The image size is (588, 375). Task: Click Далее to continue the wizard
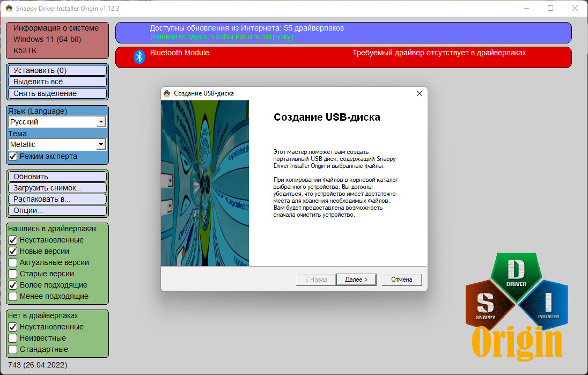coord(356,280)
